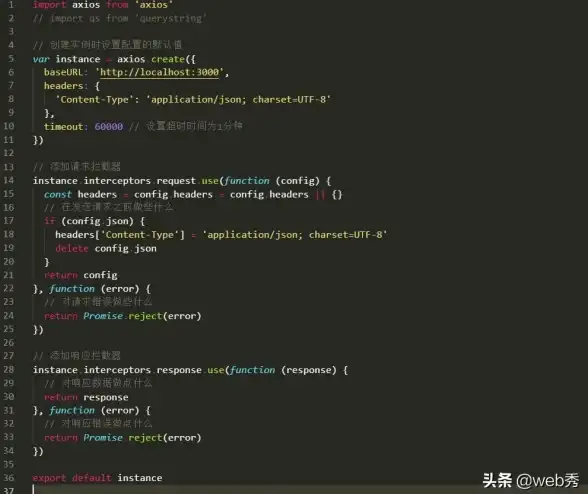Click 'function (error)' on line 22
588x494 pixels.
coord(94,289)
